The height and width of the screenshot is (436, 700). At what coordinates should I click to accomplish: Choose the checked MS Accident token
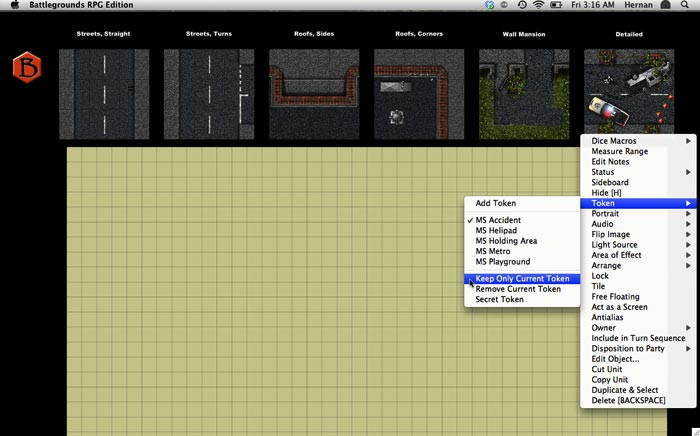pyautogui.click(x=522, y=220)
